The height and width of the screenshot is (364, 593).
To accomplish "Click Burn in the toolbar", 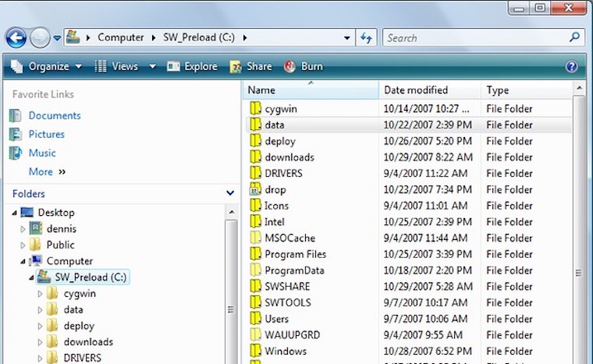I will tap(304, 66).
